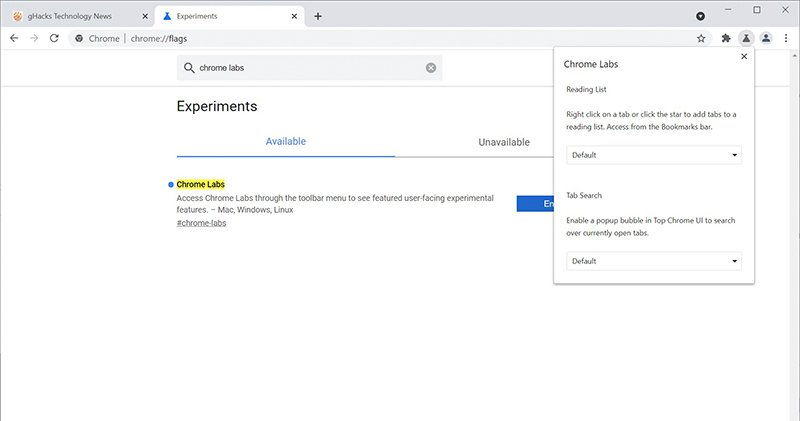Reload the chrome://flags page

coord(54,38)
